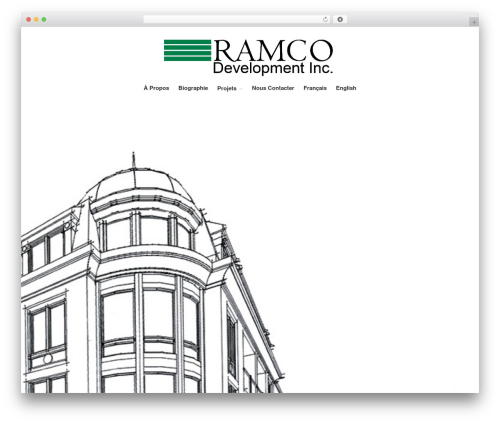Go to the Biographie page
500x423 pixels.
193,88
